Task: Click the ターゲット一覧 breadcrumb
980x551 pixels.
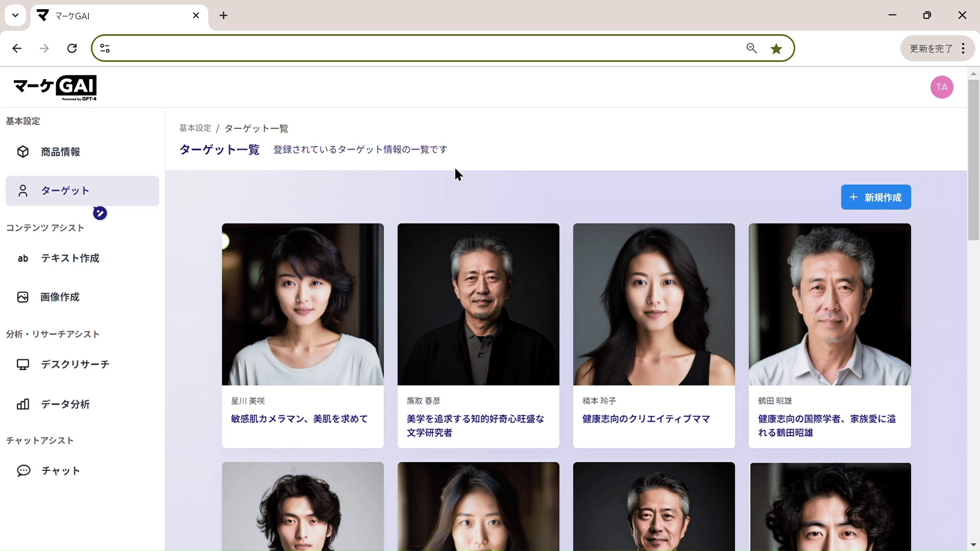Action: pos(256,128)
